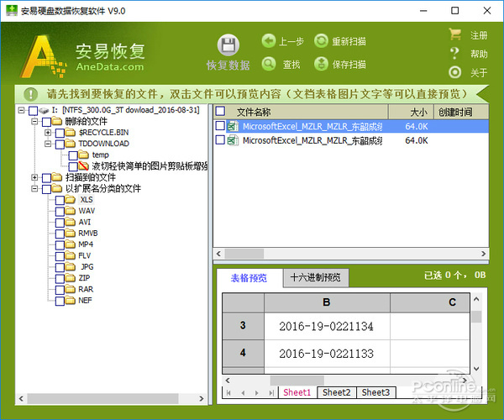Click the 注册 register link

point(479,35)
